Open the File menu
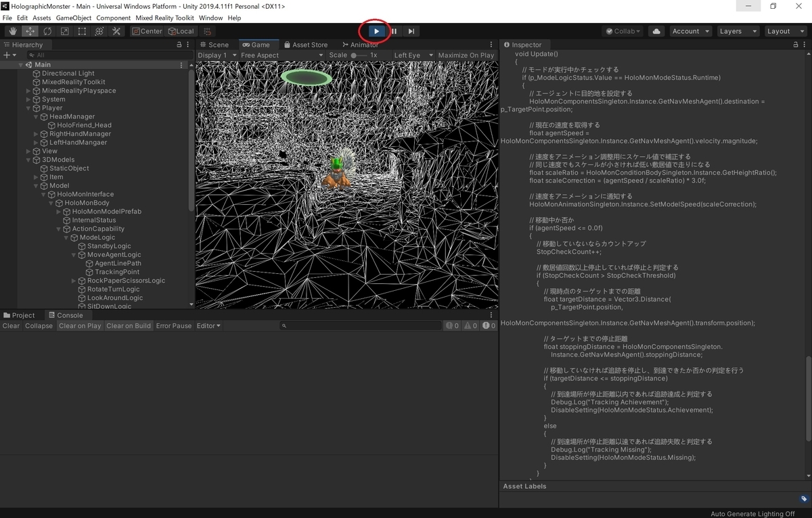This screenshot has height=518, width=812. click(x=7, y=18)
